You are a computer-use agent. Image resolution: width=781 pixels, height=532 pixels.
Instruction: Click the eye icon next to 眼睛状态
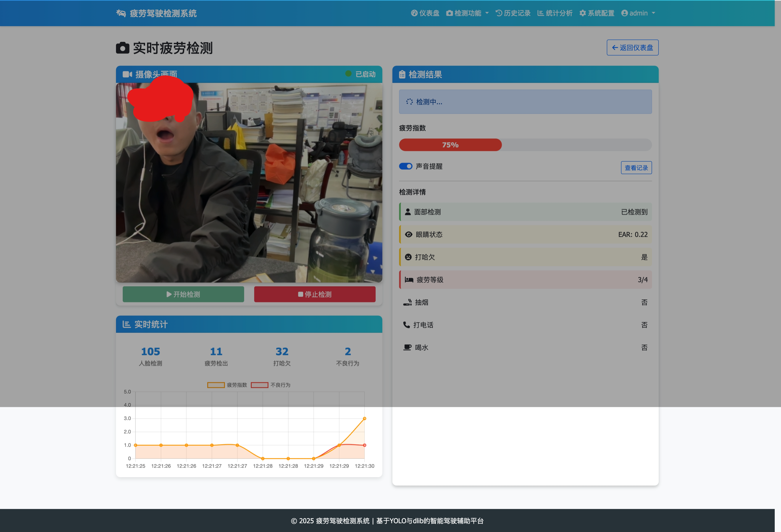pyautogui.click(x=408, y=234)
